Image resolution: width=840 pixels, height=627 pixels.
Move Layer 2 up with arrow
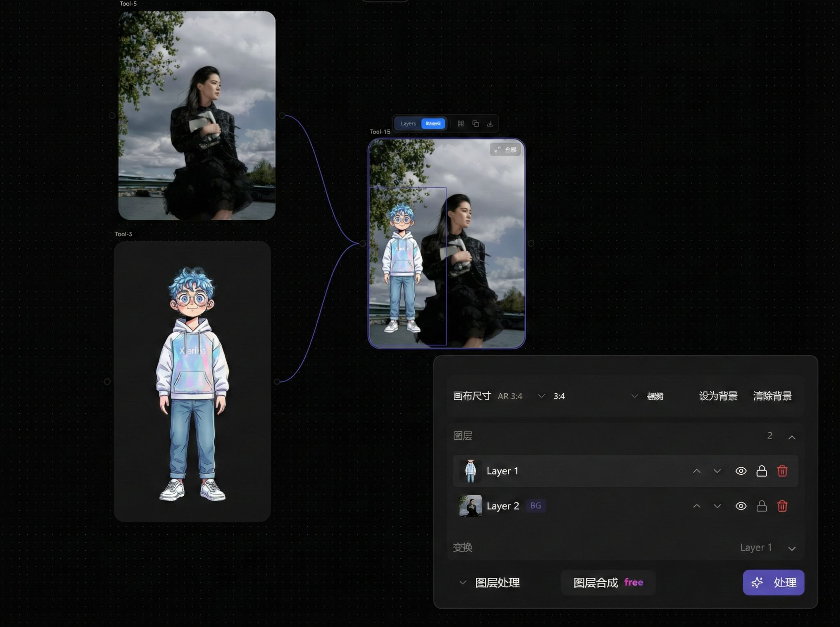tap(696, 506)
